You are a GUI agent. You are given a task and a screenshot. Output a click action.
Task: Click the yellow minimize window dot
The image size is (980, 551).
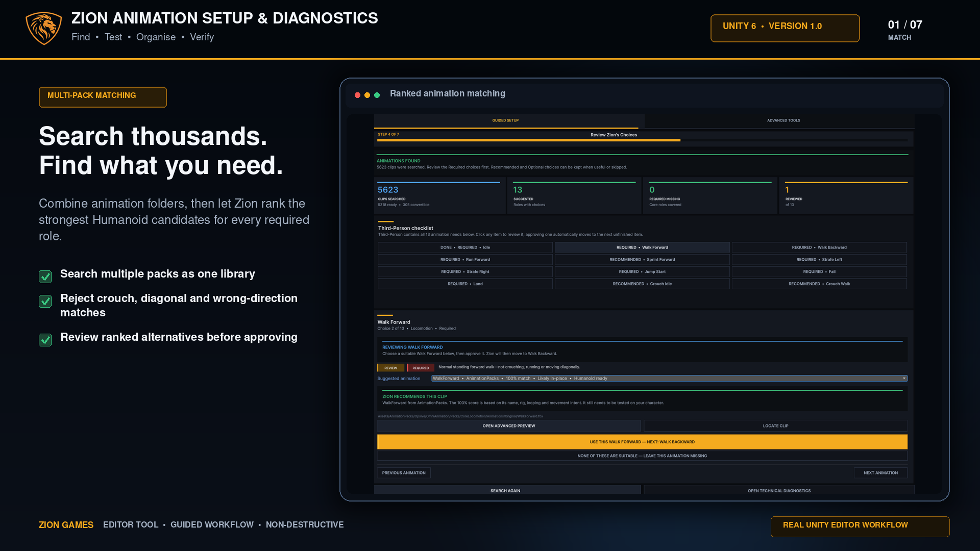pyautogui.click(x=367, y=95)
